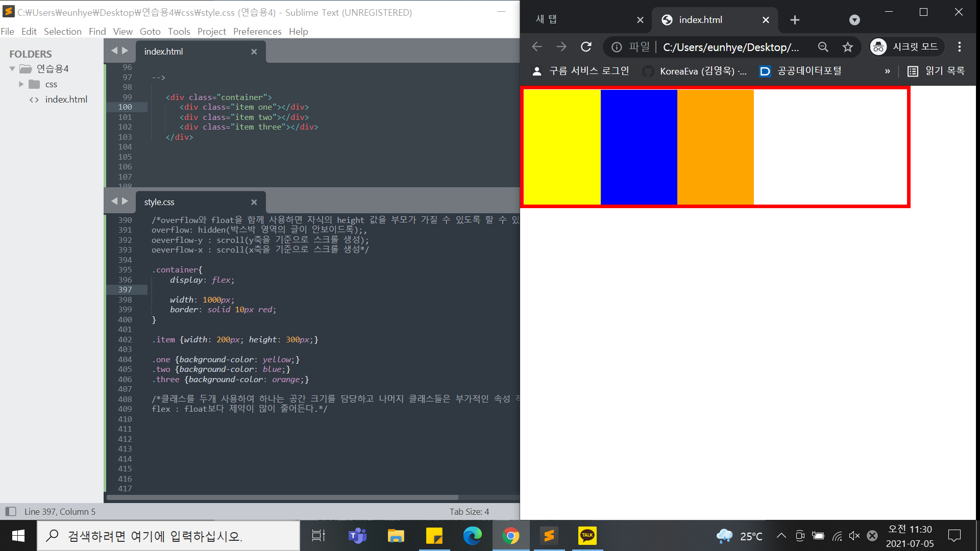The image size is (980, 551).
Task: Open the Chrome tab search dropdown arrow
Action: (854, 20)
